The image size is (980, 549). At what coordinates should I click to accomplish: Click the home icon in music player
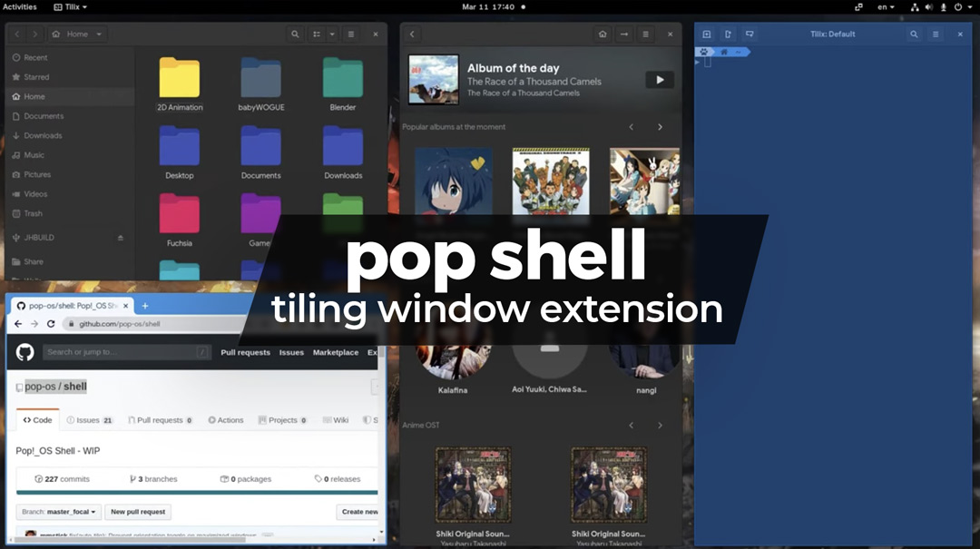tap(603, 34)
